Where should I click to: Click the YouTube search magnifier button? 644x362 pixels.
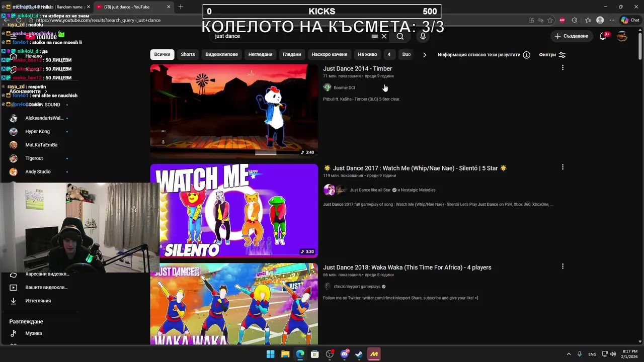[400, 36]
